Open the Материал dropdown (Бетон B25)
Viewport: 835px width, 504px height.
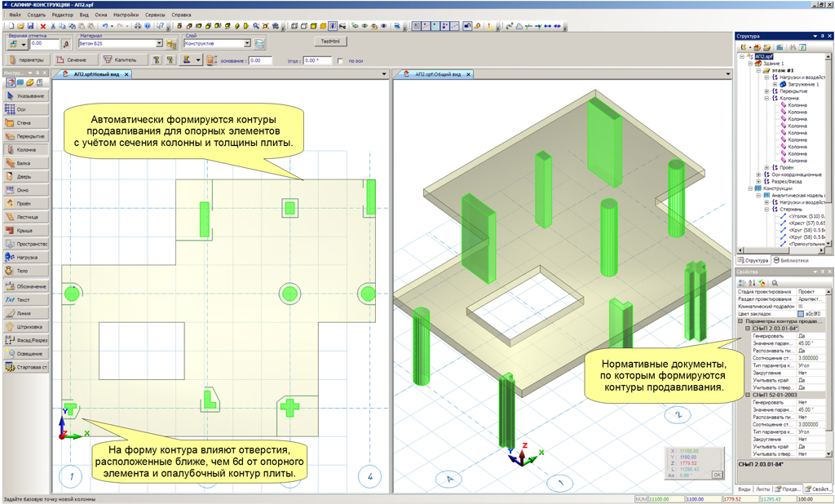[160, 44]
